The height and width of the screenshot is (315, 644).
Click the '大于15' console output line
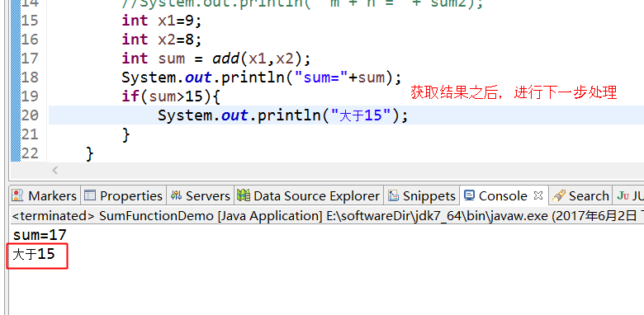pos(34,254)
